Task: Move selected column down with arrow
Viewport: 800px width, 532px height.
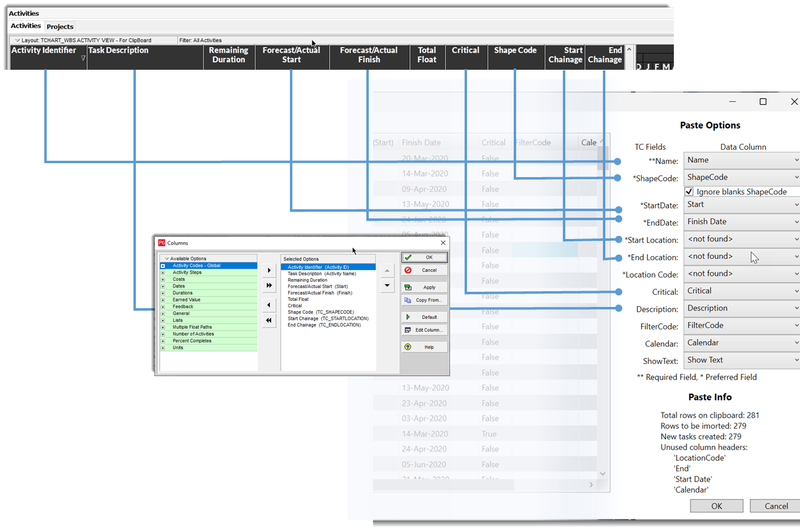Action: pyautogui.click(x=388, y=285)
